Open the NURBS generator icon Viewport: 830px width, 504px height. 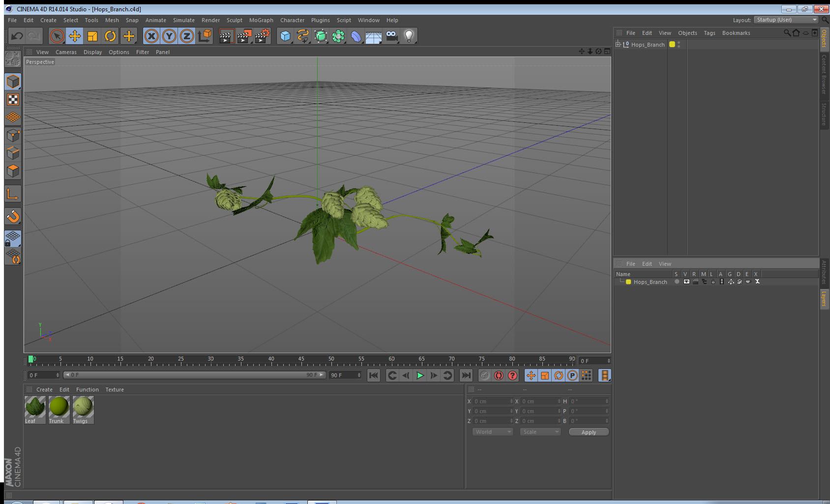(x=321, y=36)
